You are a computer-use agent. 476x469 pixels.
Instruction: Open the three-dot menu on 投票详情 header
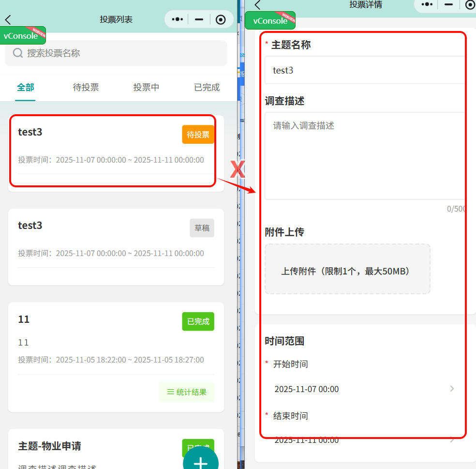[427, 5]
